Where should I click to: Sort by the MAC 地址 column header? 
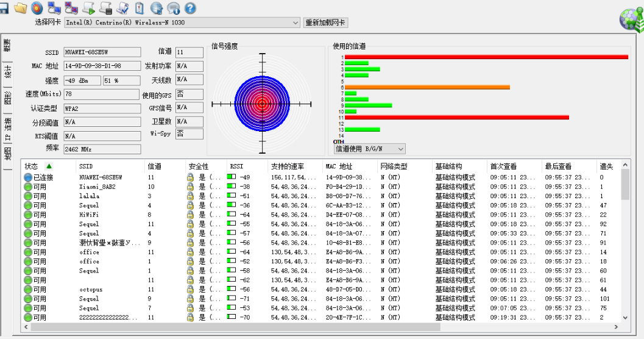coord(350,166)
